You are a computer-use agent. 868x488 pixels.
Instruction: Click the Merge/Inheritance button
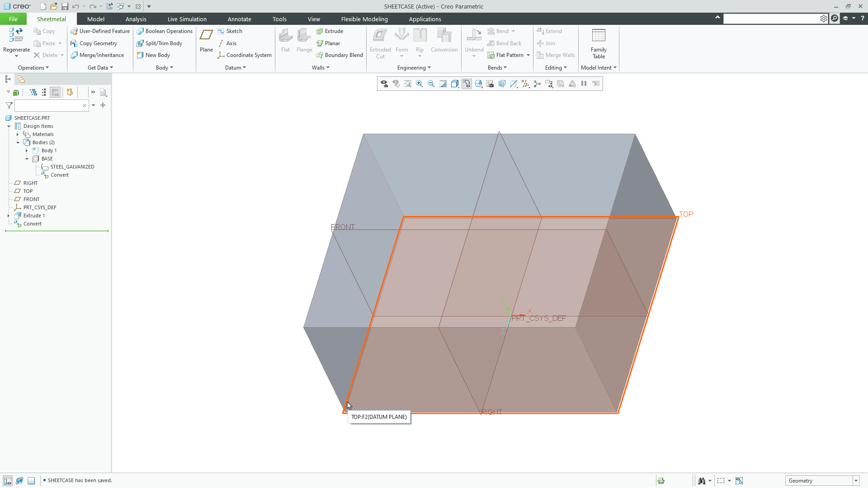point(97,55)
